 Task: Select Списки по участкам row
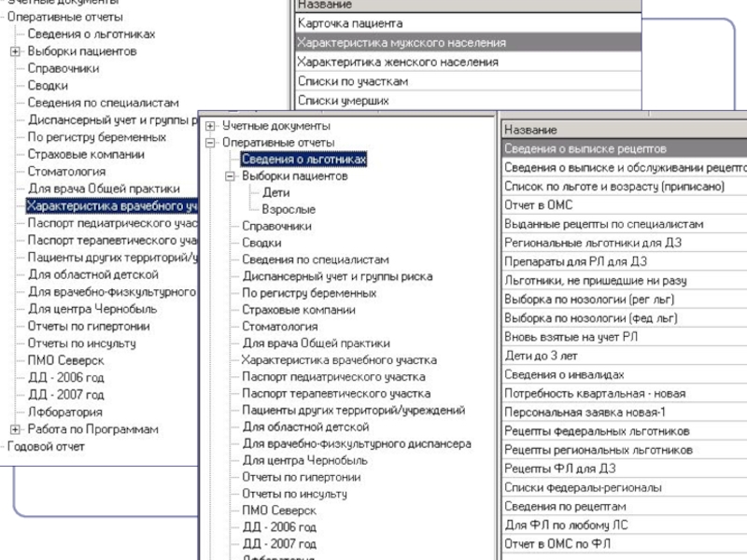(x=468, y=81)
